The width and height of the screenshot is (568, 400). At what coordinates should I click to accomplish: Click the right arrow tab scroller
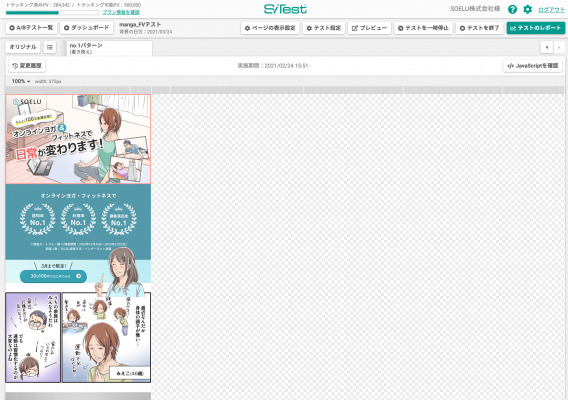pyautogui.click(x=559, y=47)
